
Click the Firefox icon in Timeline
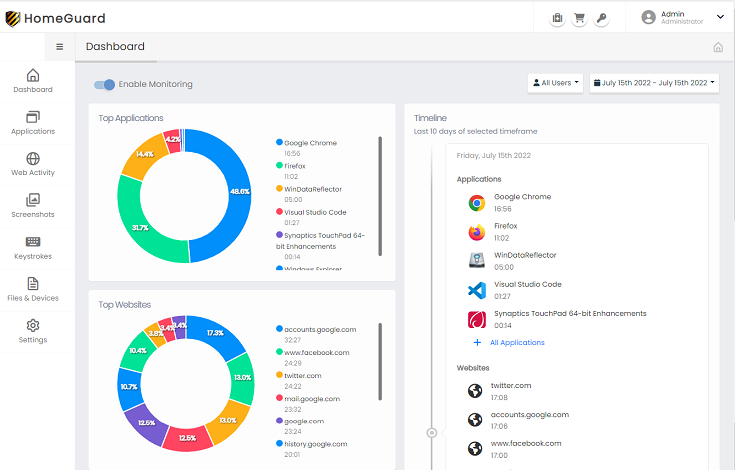[x=477, y=232]
